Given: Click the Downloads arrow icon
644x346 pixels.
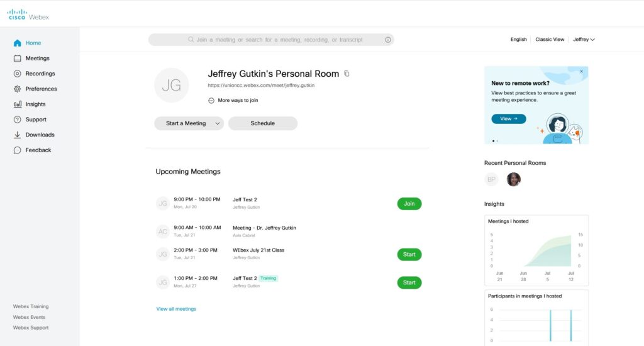Looking at the screenshot, I should [x=17, y=135].
